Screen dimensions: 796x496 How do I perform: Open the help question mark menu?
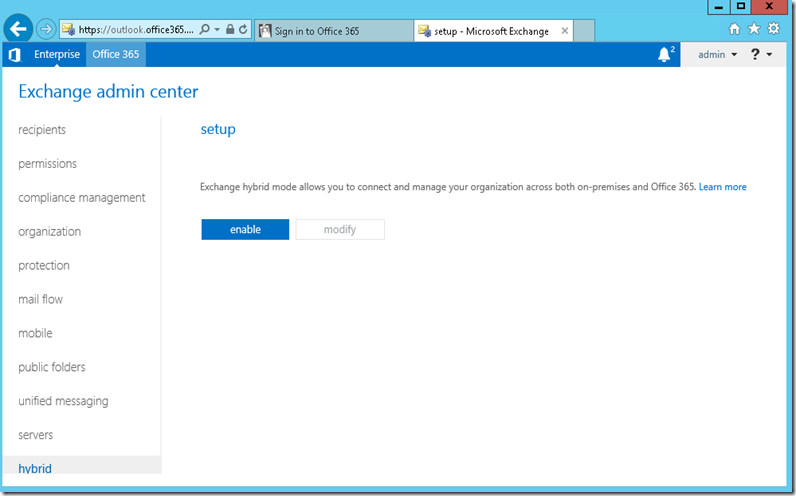pos(761,54)
